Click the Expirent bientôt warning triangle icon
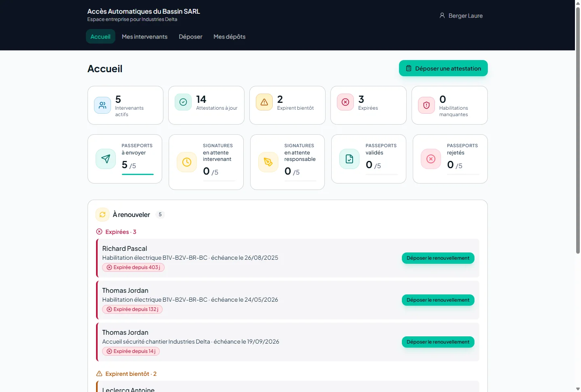581x392 pixels. tap(264, 102)
